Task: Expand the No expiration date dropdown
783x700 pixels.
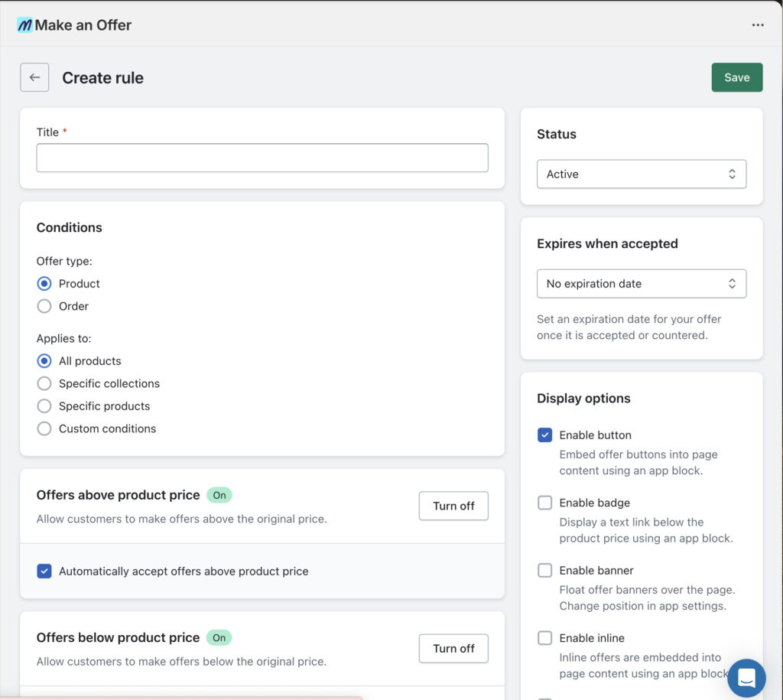Action: point(641,284)
